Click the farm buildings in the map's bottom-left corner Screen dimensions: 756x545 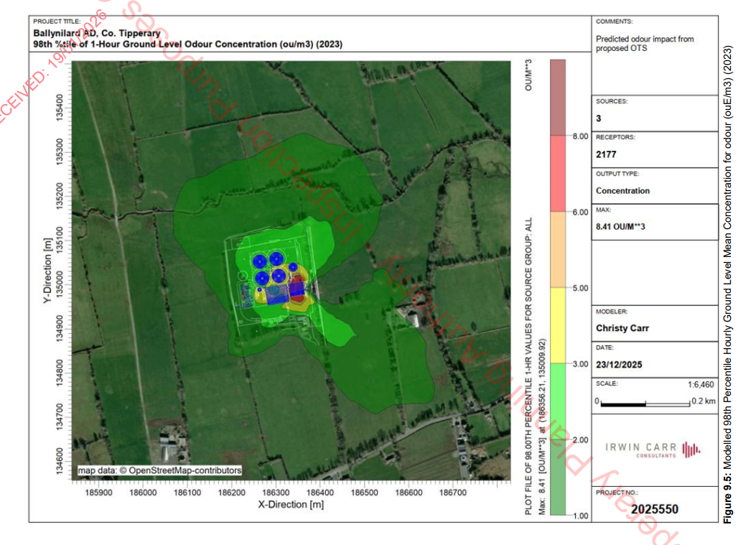170,447
